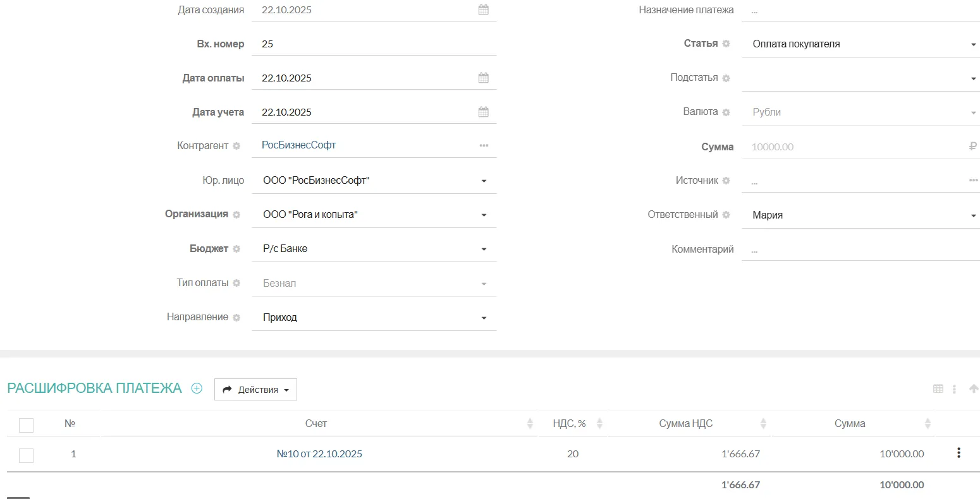Open three-dot menu for row 1
This screenshot has height=499, width=980.
tap(959, 453)
